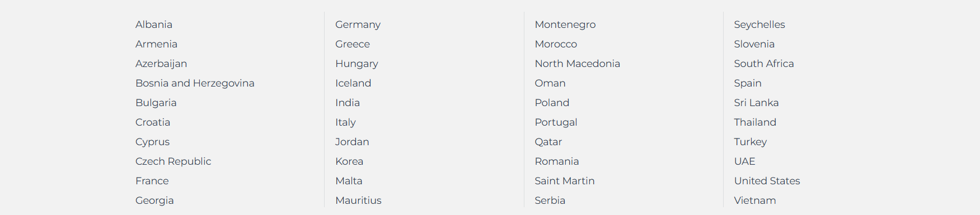
Task: Open the Portugal link
Action: [556, 122]
